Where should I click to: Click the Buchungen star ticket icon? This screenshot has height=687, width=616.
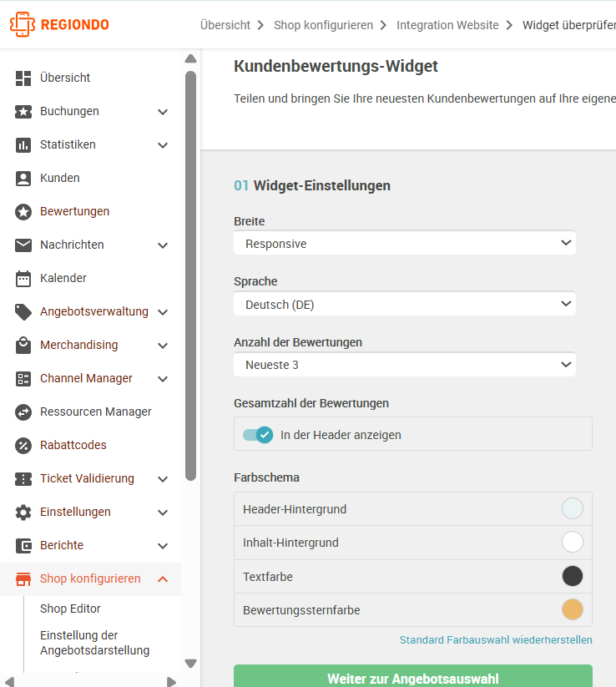23,112
